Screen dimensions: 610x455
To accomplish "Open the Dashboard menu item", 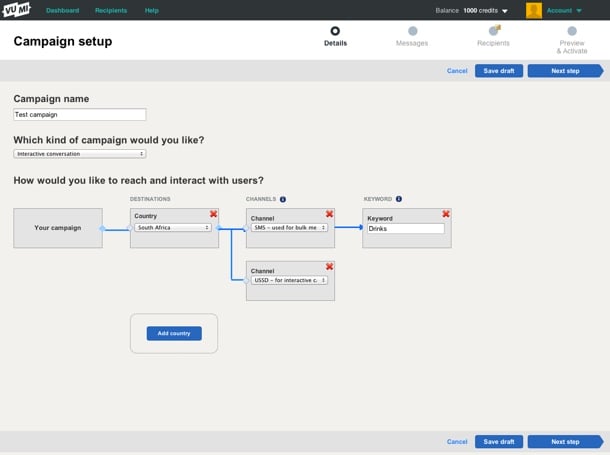I will pyautogui.click(x=62, y=10).
